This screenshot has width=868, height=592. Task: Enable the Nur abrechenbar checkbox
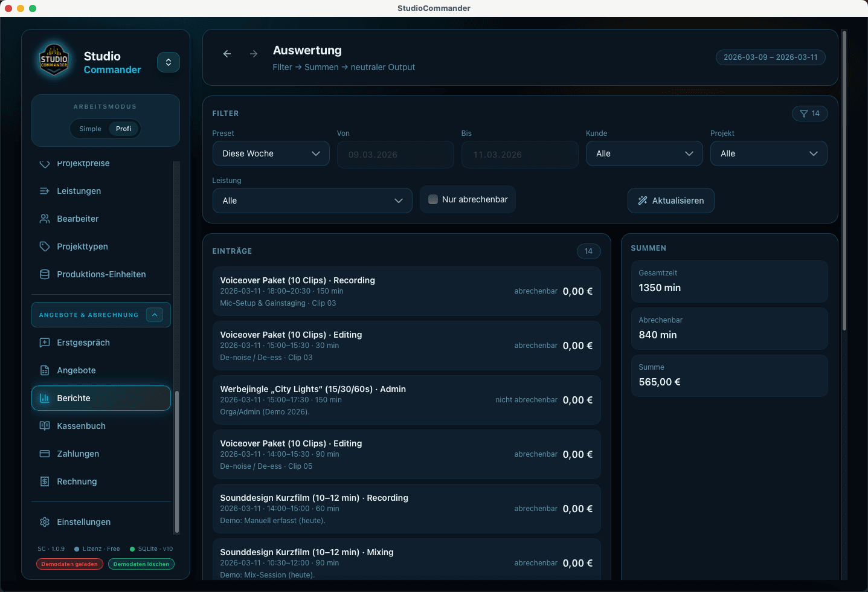pyautogui.click(x=432, y=199)
